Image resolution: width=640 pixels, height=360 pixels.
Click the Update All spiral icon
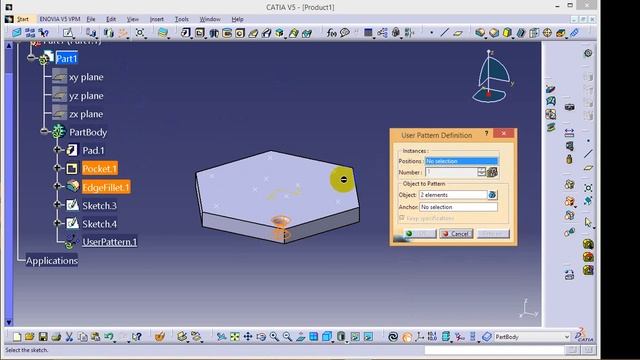(x=393, y=337)
